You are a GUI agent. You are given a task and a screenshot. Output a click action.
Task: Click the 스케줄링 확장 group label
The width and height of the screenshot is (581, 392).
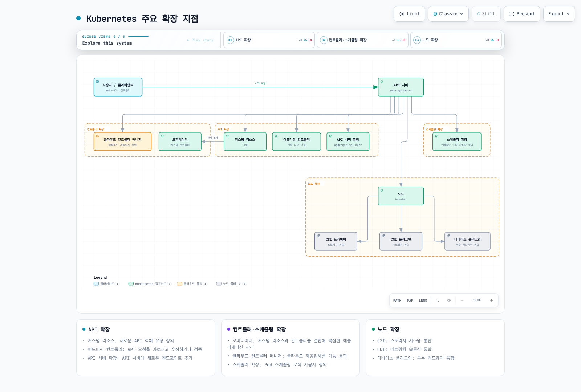tap(434, 129)
